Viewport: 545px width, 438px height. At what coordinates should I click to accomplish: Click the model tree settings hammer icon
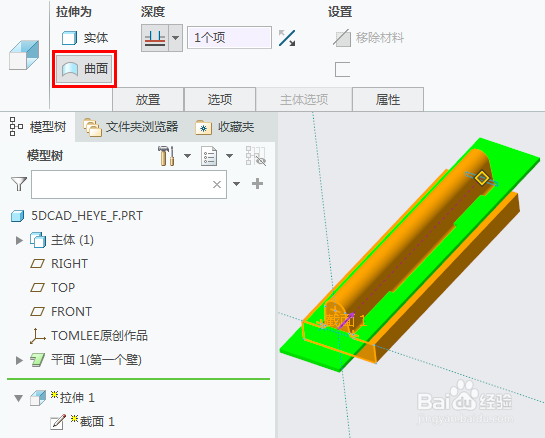click(x=166, y=156)
